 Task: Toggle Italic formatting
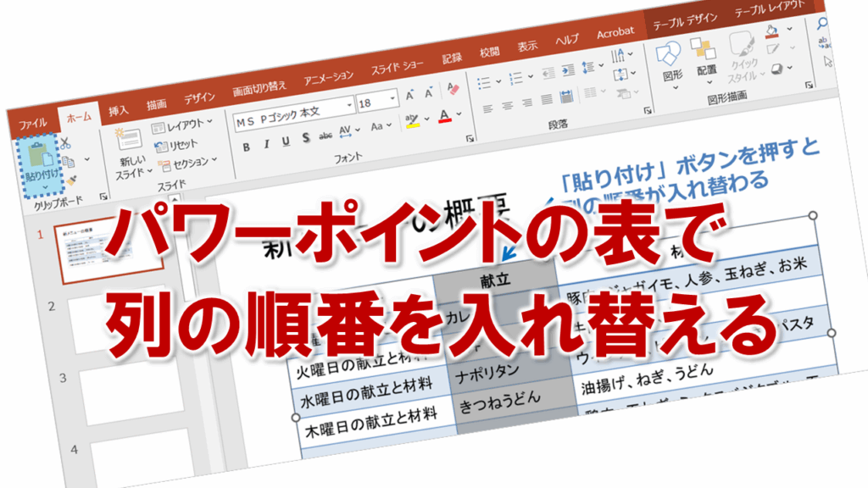[265, 144]
